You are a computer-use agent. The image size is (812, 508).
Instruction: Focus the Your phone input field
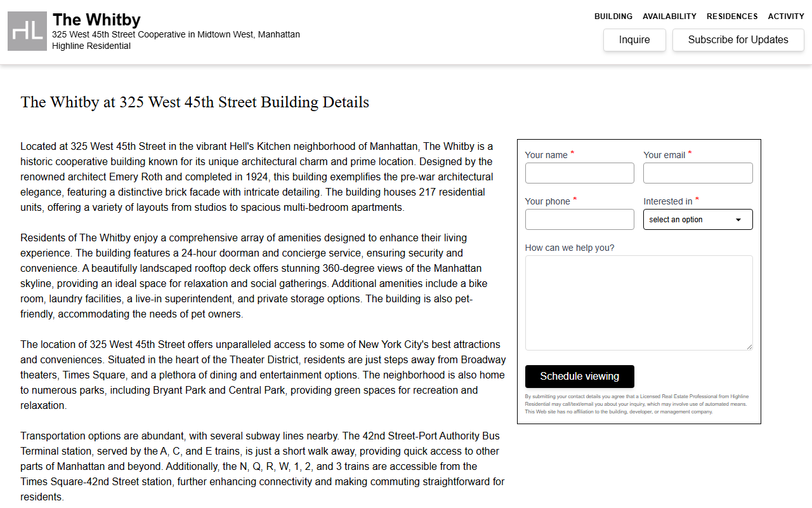(x=580, y=220)
